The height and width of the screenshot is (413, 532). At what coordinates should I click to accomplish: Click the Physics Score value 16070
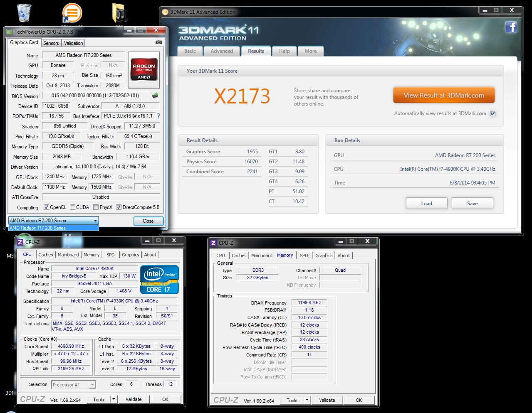[251, 162]
